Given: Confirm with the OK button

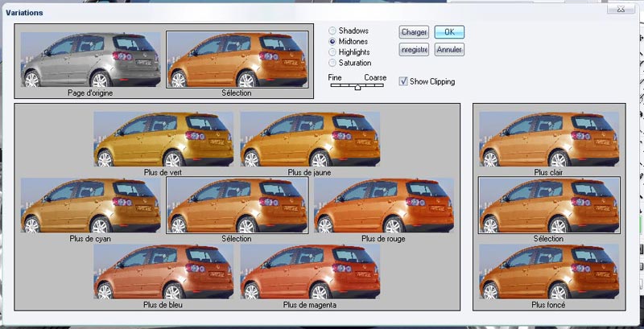Looking at the screenshot, I should click(x=449, y=32).
